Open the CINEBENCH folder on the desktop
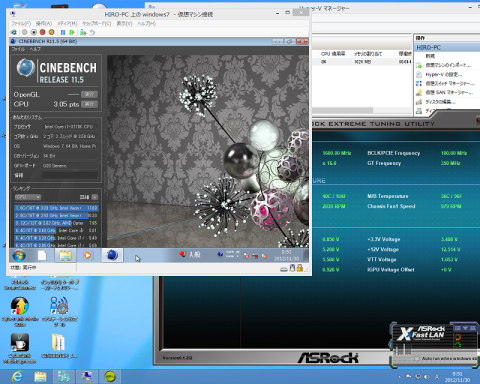480x384 pixels. tap(59, 346)
